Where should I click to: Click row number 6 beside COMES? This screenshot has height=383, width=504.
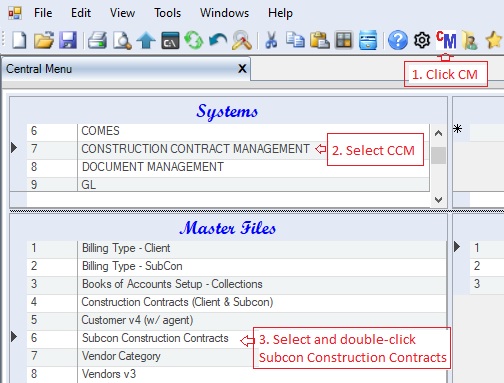34,131
